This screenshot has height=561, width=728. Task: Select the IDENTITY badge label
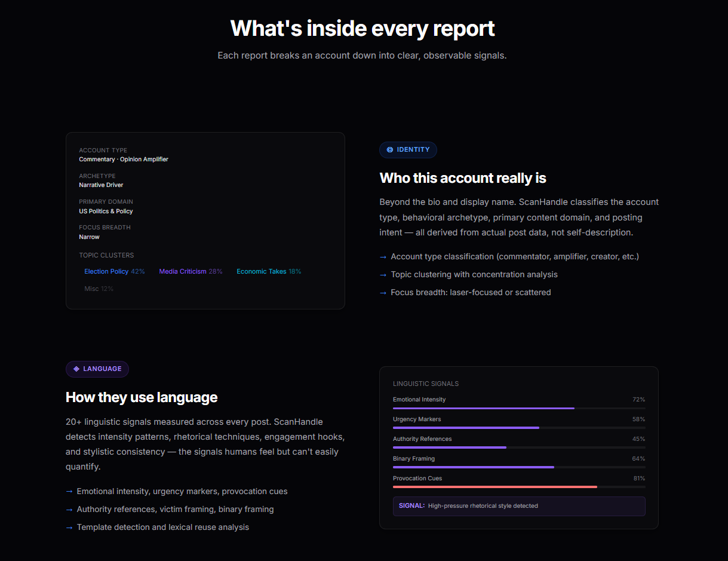tap(413, 150)
